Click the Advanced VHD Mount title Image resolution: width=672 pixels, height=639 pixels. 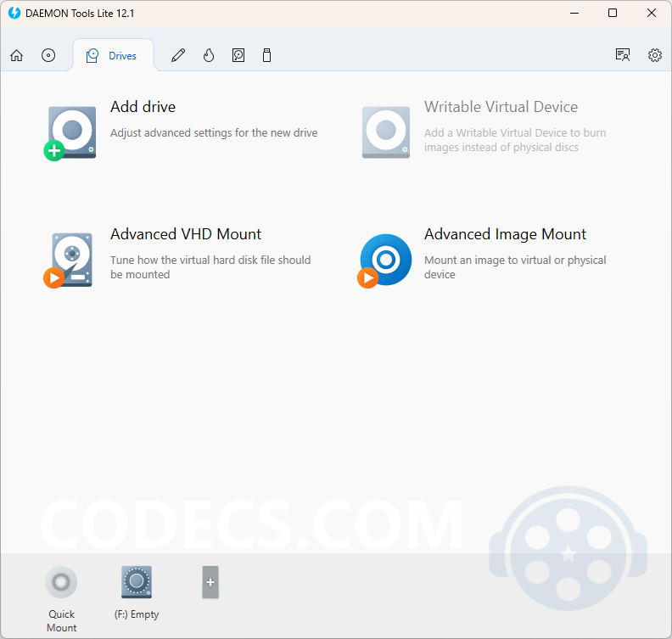pos(186,234)
